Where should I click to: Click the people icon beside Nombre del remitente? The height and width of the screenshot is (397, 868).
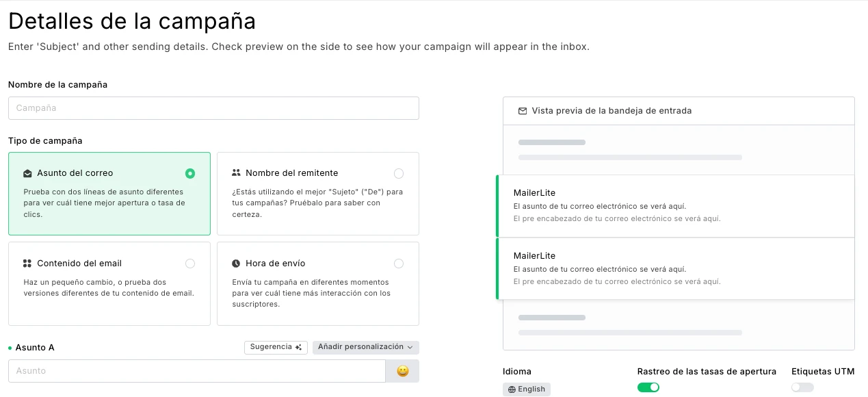tap(236, 173)
